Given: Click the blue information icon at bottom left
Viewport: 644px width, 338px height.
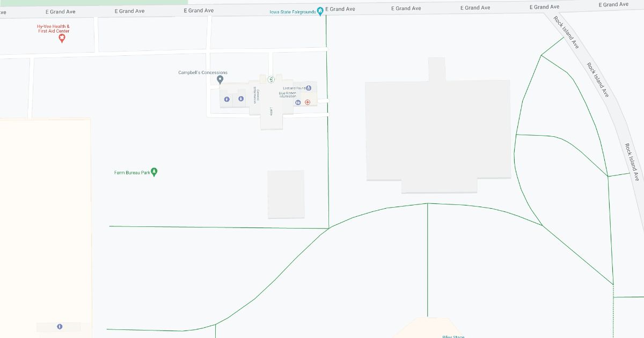Looking at the screenshot, I should [x=59, y=326].
